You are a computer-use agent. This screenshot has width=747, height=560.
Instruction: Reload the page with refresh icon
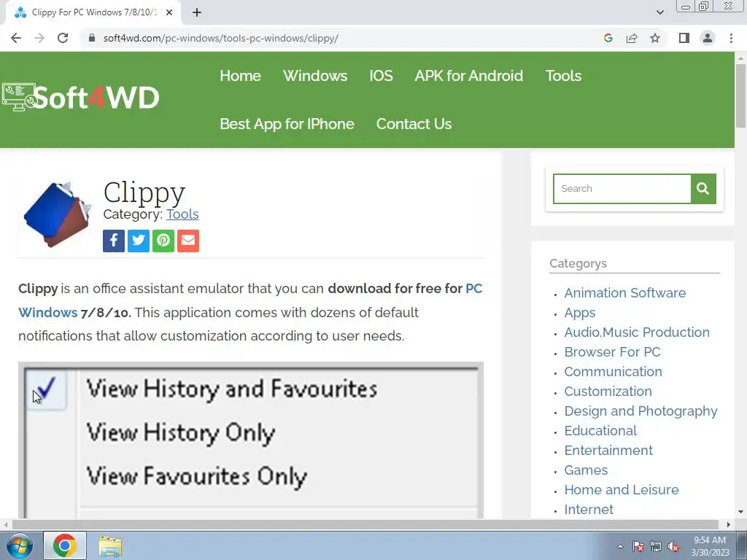click(63, 38)
